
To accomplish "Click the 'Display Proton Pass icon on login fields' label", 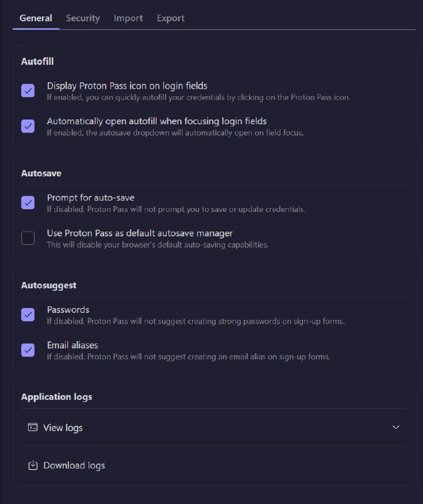I will 127,86.
